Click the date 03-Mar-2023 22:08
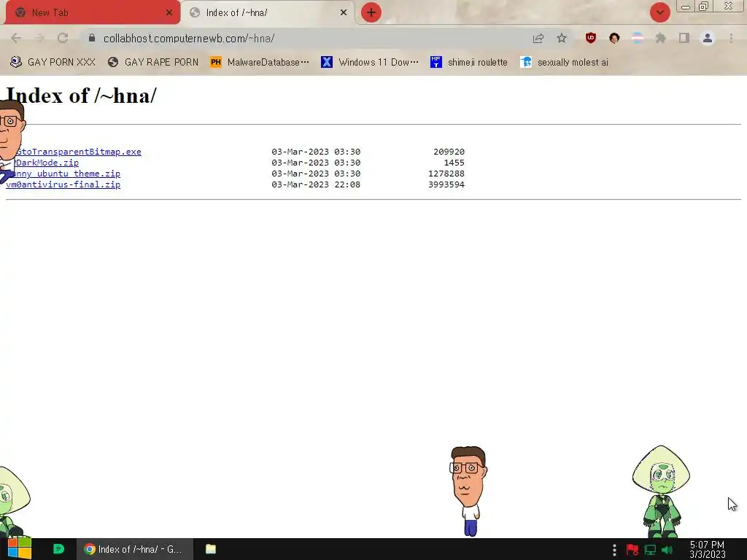The height and width of the screenshot is (560, 747). [316, 184]
